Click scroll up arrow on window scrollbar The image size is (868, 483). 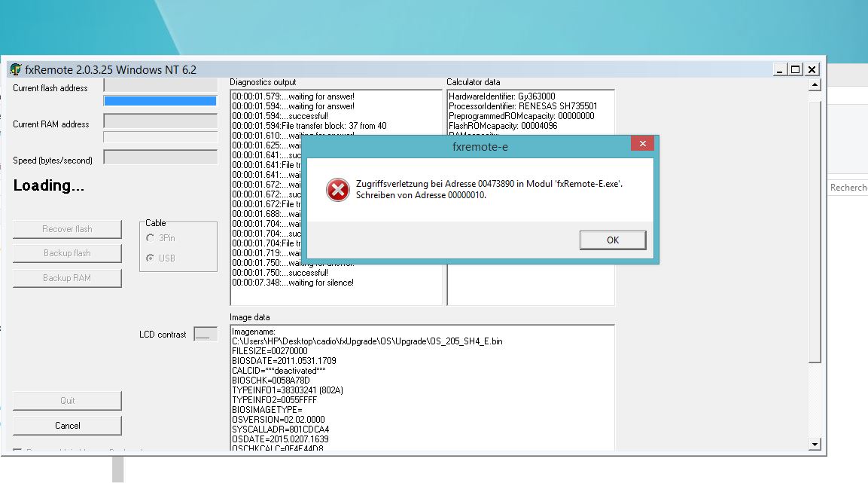tap(815, 84)
